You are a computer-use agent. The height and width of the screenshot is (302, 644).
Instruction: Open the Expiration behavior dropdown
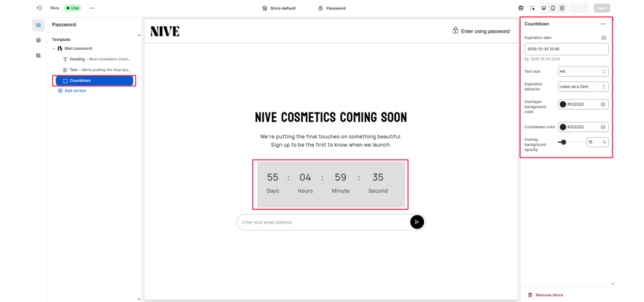tap(583, 86)
